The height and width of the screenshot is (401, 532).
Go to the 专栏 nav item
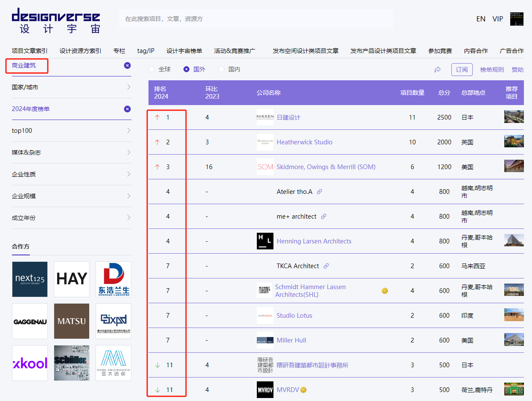coord(119,51)
